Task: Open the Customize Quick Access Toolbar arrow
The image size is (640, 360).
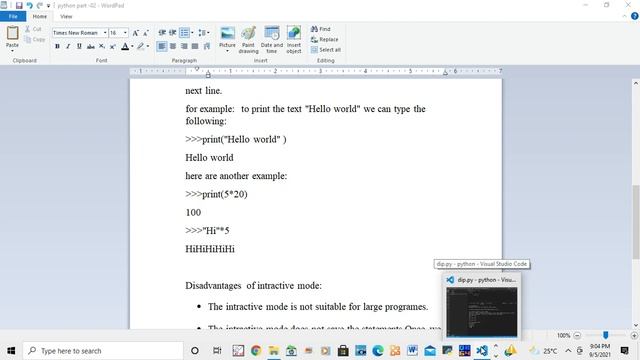Action: pyautogui.click(x=48, y=6)
